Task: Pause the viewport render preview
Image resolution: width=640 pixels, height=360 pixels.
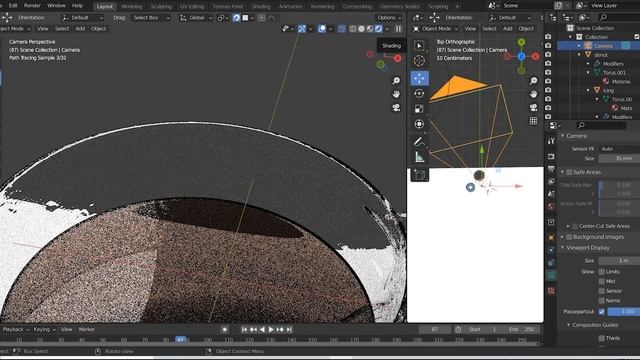Action: pos(398,29)
